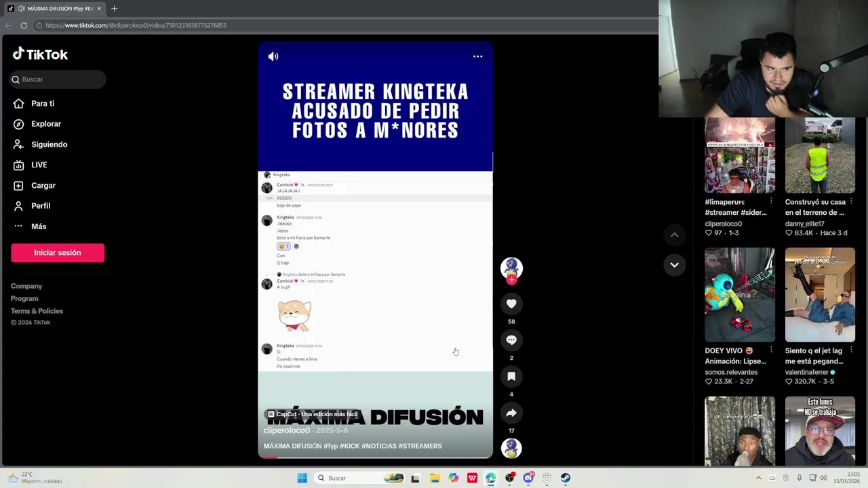Open the Siento q el jet lag thumbnail
The image size is (868, 488).
tap(820, 295)
